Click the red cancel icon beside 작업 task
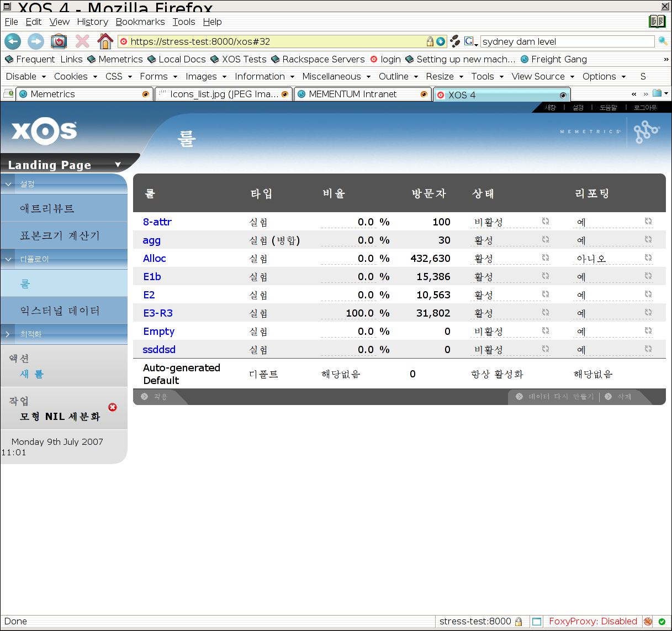672x631 pixels. (113, 407)
